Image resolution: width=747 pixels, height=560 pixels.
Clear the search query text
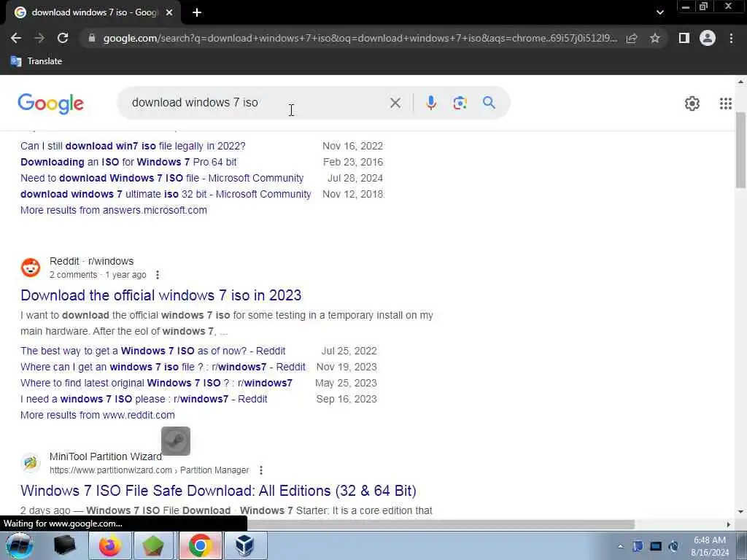395,102
